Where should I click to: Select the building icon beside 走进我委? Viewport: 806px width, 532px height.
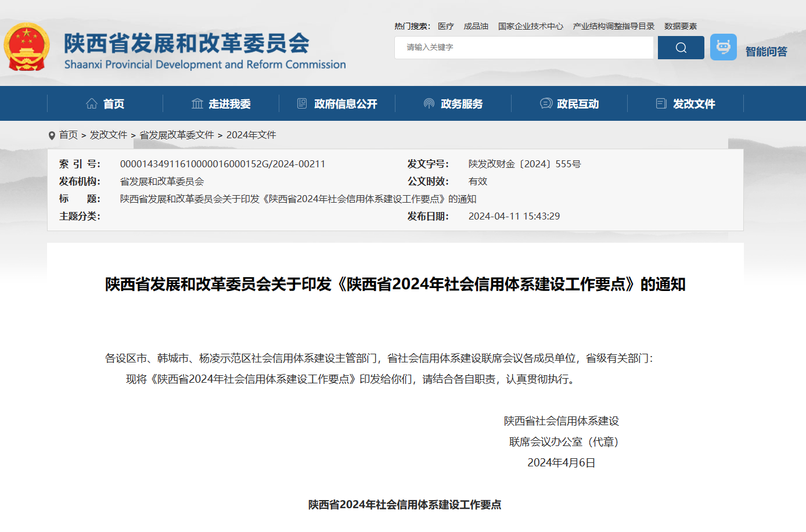point(197,103)
